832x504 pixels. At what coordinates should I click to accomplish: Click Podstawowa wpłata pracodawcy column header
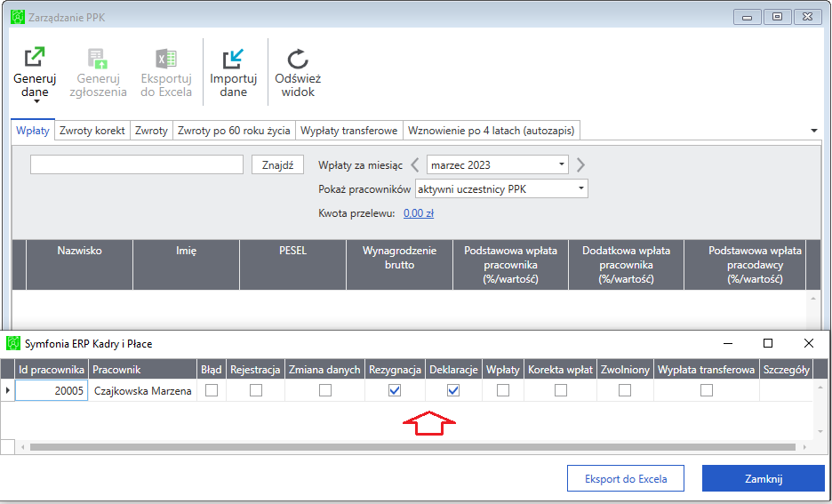745,264
